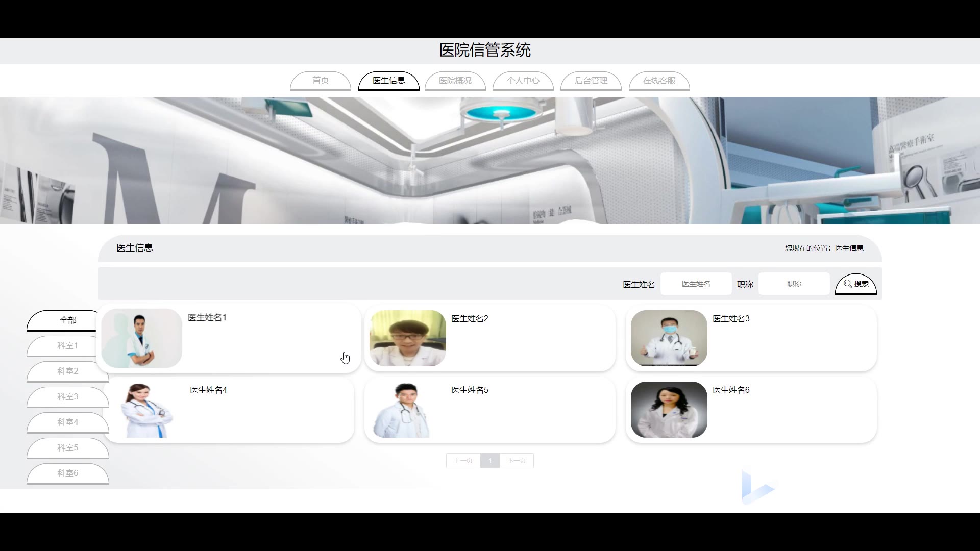Open 在线客服 navigation tab
The width and height of the screenshot is (980, 551).
pyautogui.click(x=659, y=81)
